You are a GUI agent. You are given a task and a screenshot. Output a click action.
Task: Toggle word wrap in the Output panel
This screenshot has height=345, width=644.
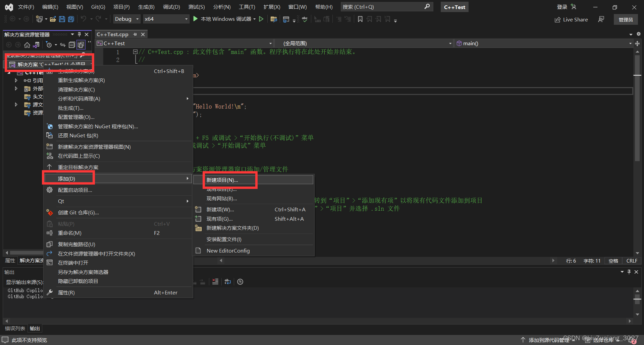[x=228, y=282]
